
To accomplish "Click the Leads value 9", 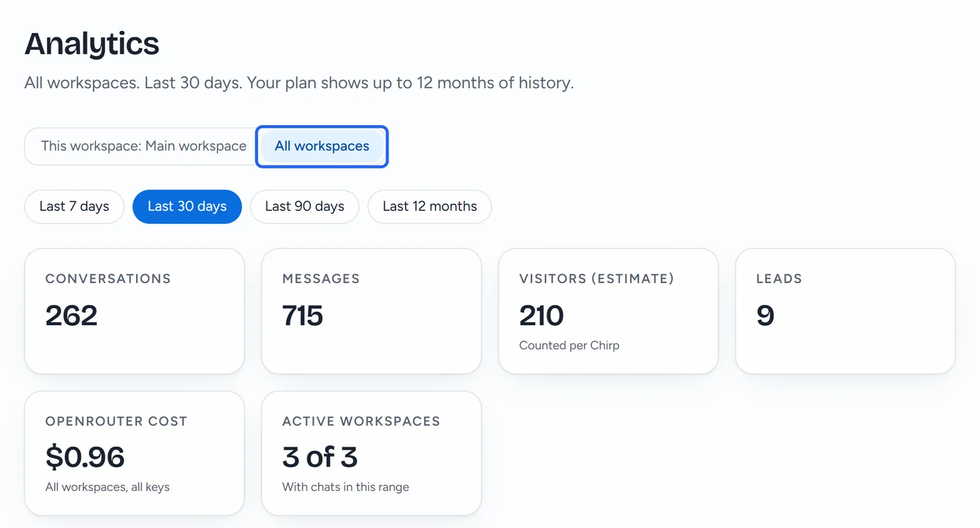I will (x=766, y=315).
